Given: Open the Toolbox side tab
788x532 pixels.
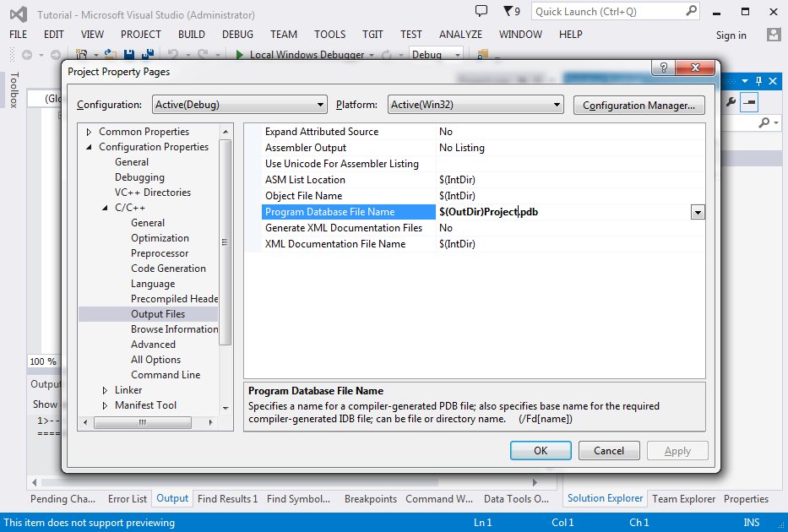Looking at the screenshot, I should [x=14, y=90].
